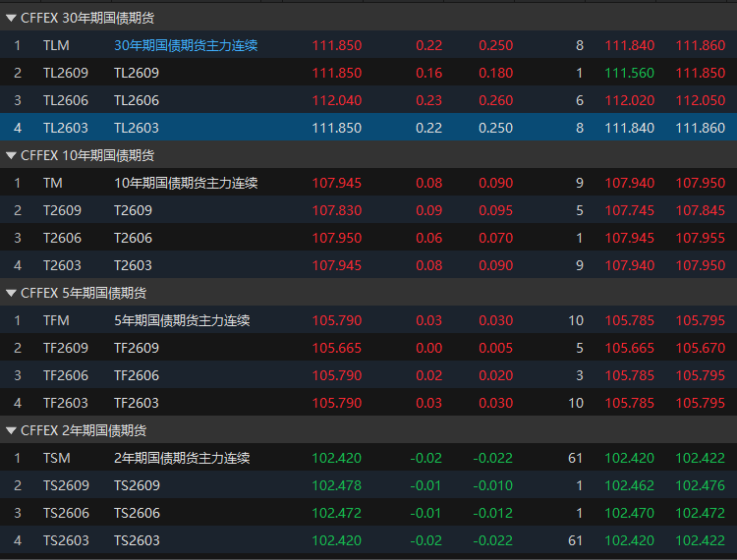Click ask price 105.670 of TF2609

pos(701,348)
